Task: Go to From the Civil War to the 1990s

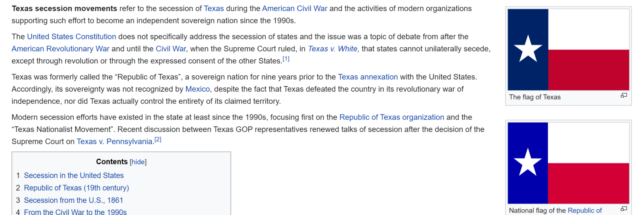Action: pos(75,212)
